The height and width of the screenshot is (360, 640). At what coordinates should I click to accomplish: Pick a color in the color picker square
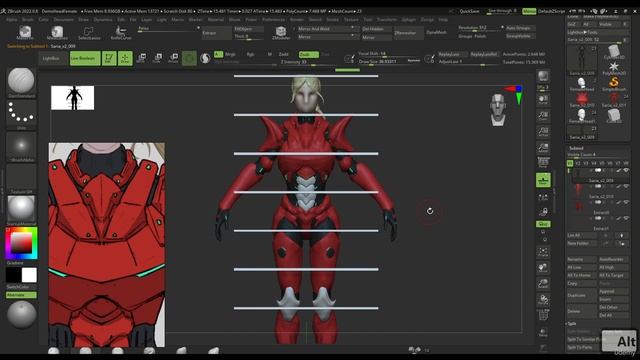tap(21, 243)
